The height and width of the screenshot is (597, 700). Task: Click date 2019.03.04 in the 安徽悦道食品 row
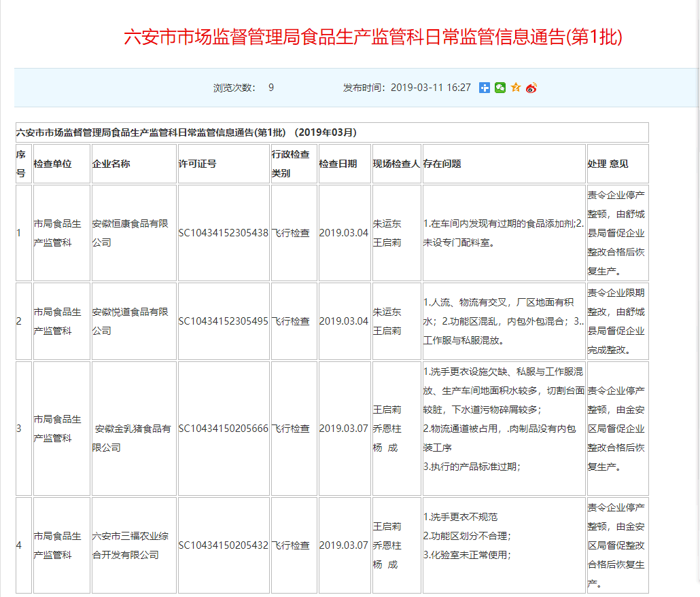pos(344,321)
